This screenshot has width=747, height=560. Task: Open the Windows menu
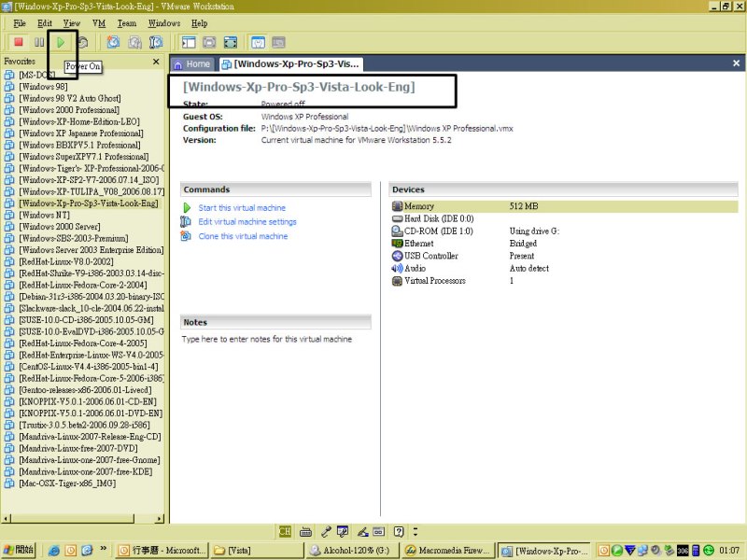(x=164, y=22)
